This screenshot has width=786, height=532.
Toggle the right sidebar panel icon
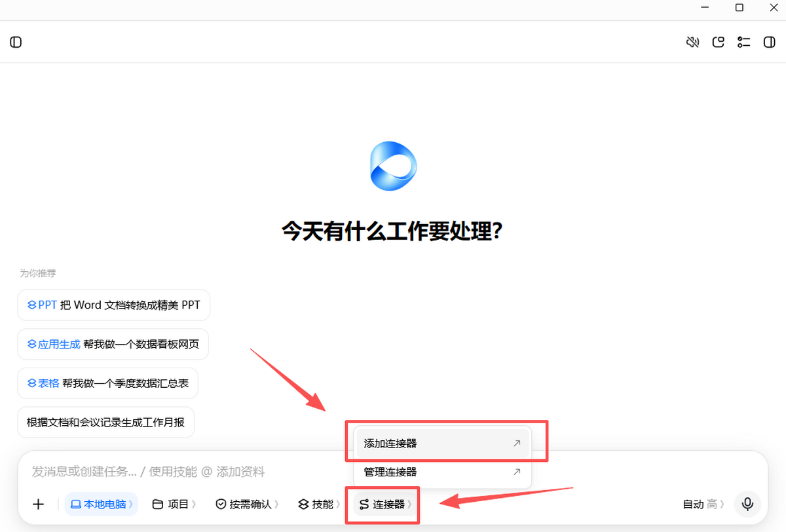pyautogui.click(x=769, y=42)
